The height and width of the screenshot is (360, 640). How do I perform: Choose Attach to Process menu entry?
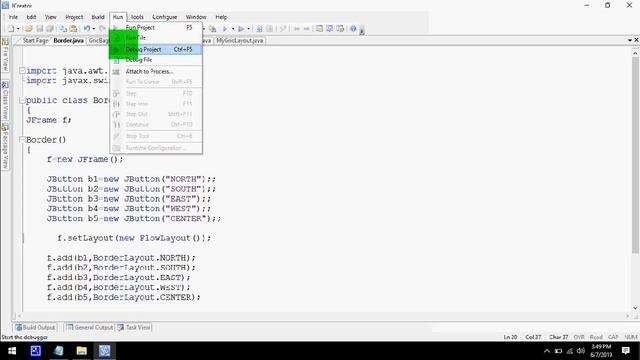pos(156,71)
